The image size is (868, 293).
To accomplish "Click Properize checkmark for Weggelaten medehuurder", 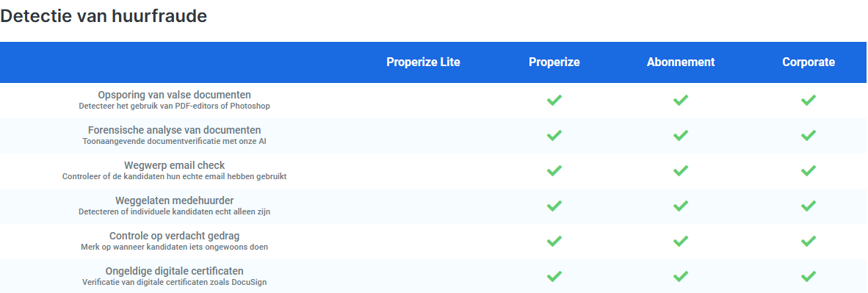I will point(554,206).
